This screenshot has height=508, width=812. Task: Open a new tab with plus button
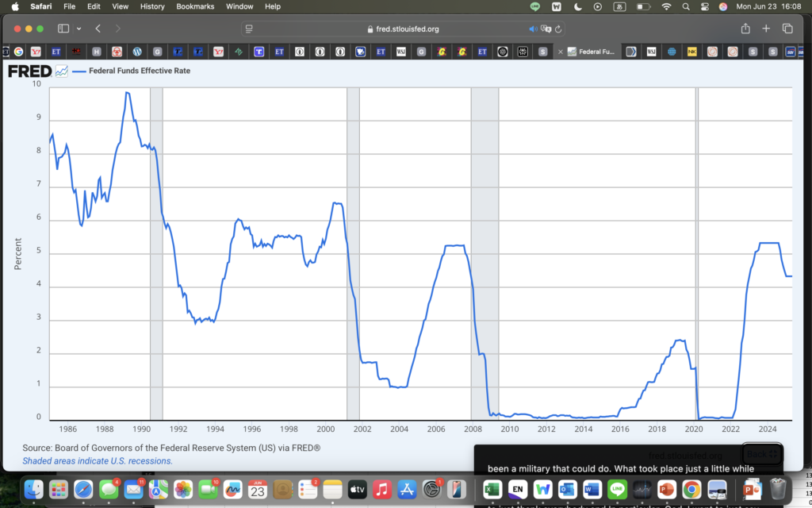(x=766, y=29)
